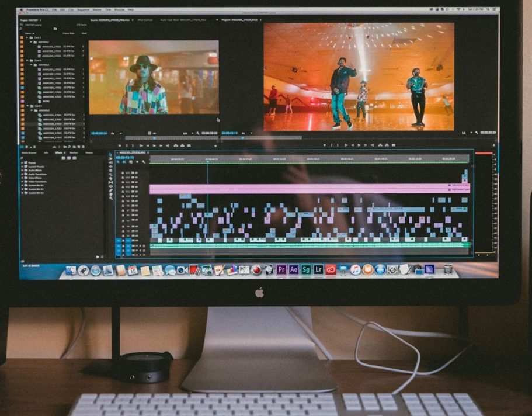Switch to the Media Browser tab
The width and height of the screenshot is (532, 416).
click(x=29, y=152)
